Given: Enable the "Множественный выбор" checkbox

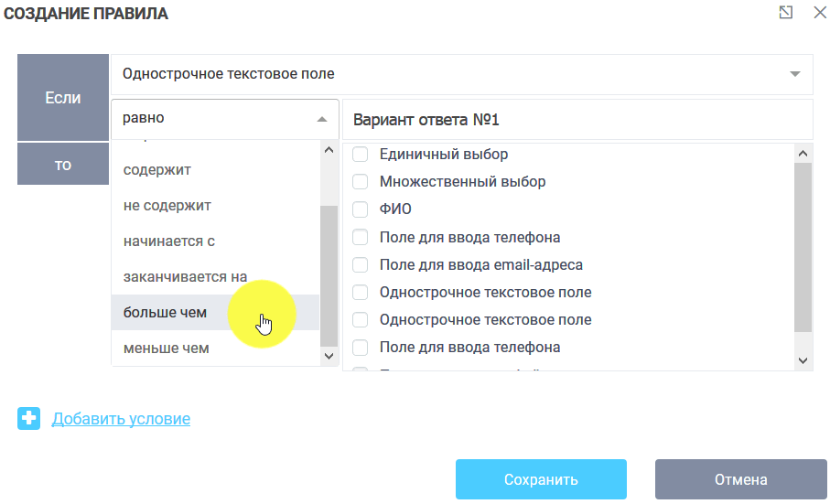Looking at the screenshot, I should pyautogui.click(x=361, y=182).
